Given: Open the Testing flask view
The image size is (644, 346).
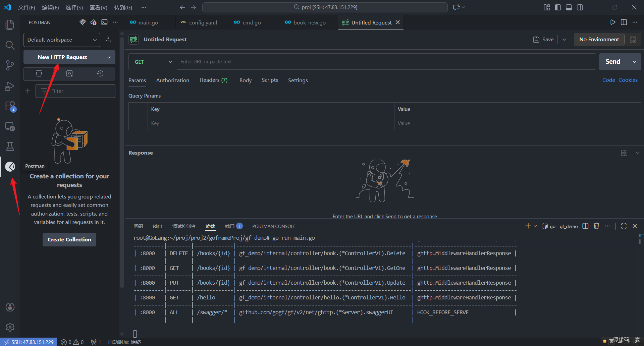Looking at the screenshot, I should click(10, 147).
